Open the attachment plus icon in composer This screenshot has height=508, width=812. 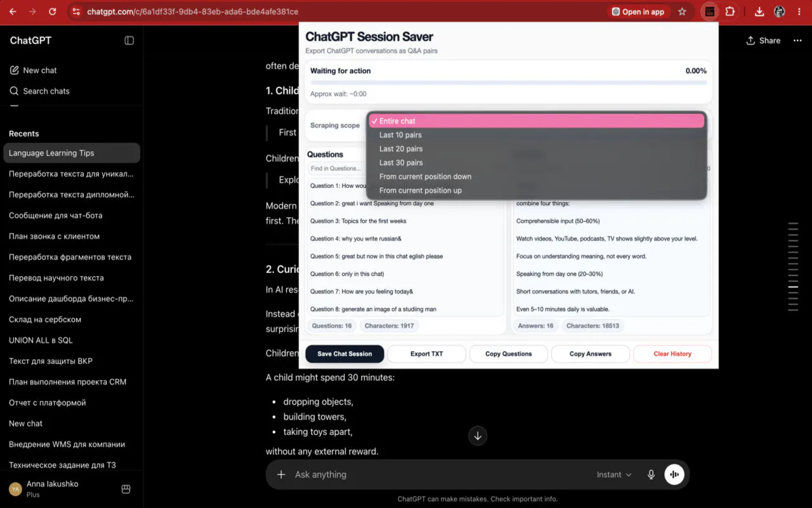[x=281, y=474]
